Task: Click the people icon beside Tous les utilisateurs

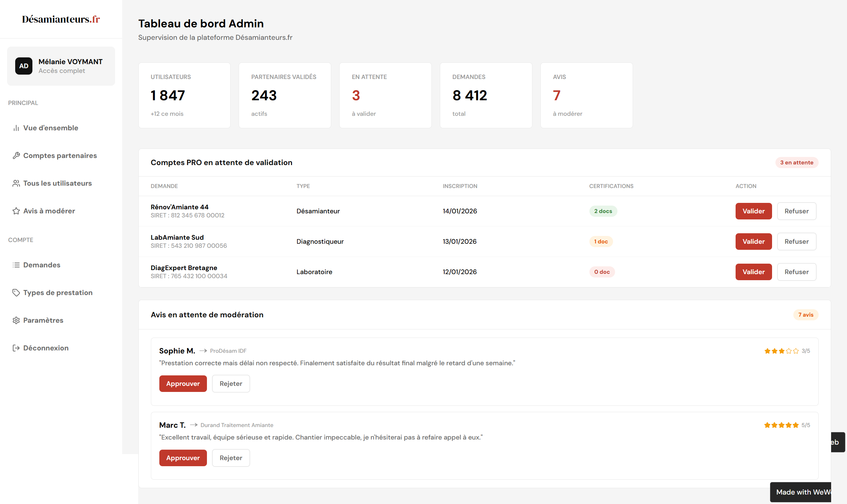Action: [16, 183]
